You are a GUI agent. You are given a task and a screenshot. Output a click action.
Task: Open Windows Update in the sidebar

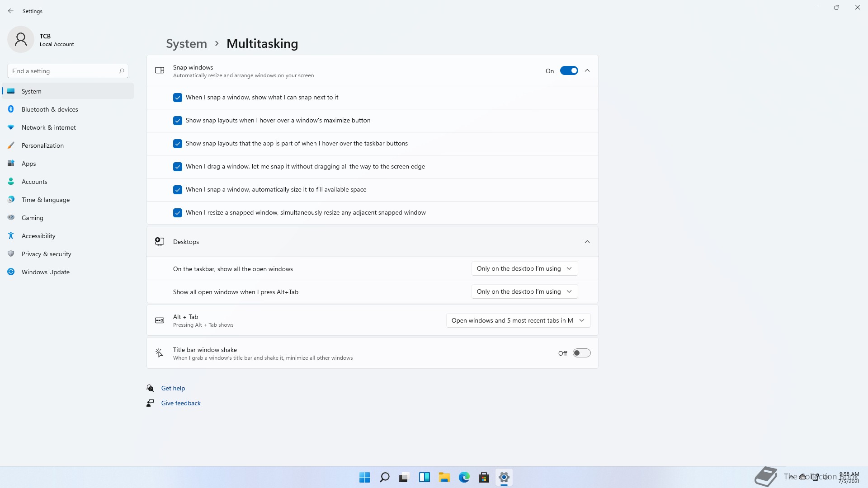click(x=45, y=272)
